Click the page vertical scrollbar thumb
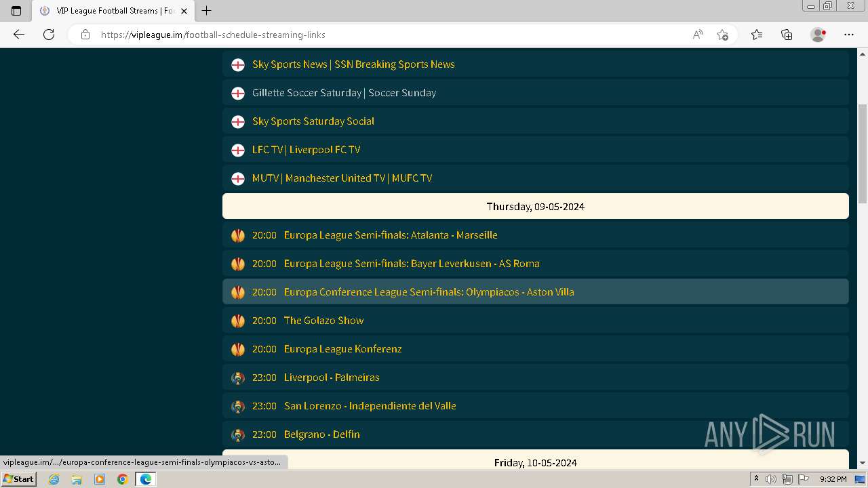 click(863, 154)
